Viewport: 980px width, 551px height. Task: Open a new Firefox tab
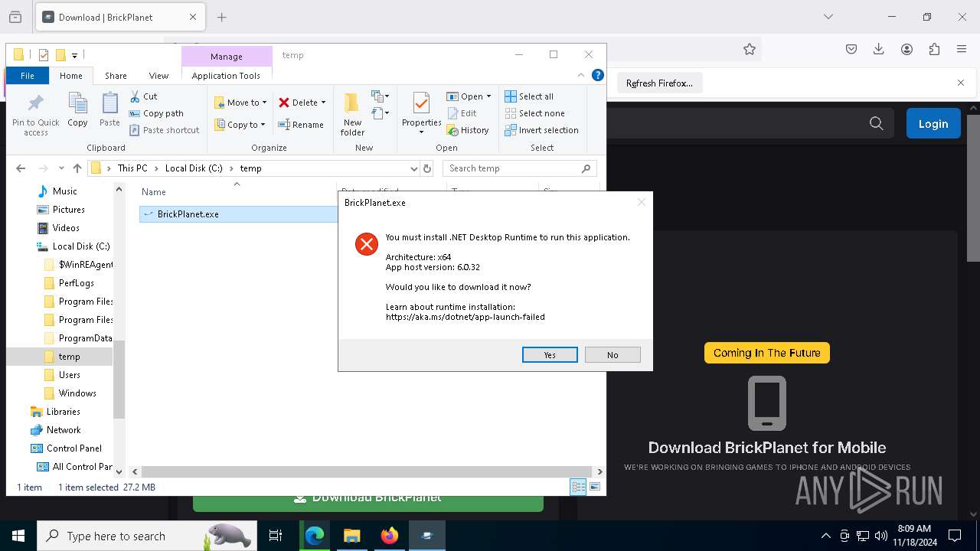[222, 17]
